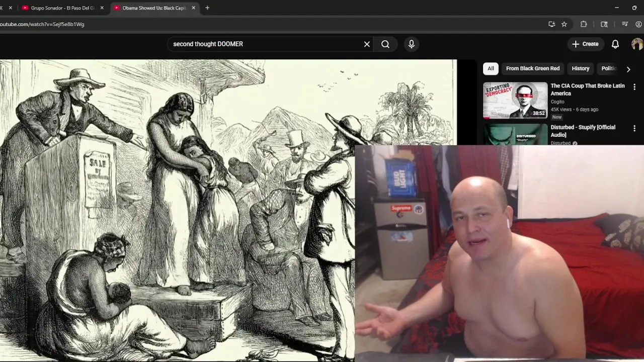The image size is (644, 362).
Task: Close the Grupo Sonador tab
Action: pos(102,8)
